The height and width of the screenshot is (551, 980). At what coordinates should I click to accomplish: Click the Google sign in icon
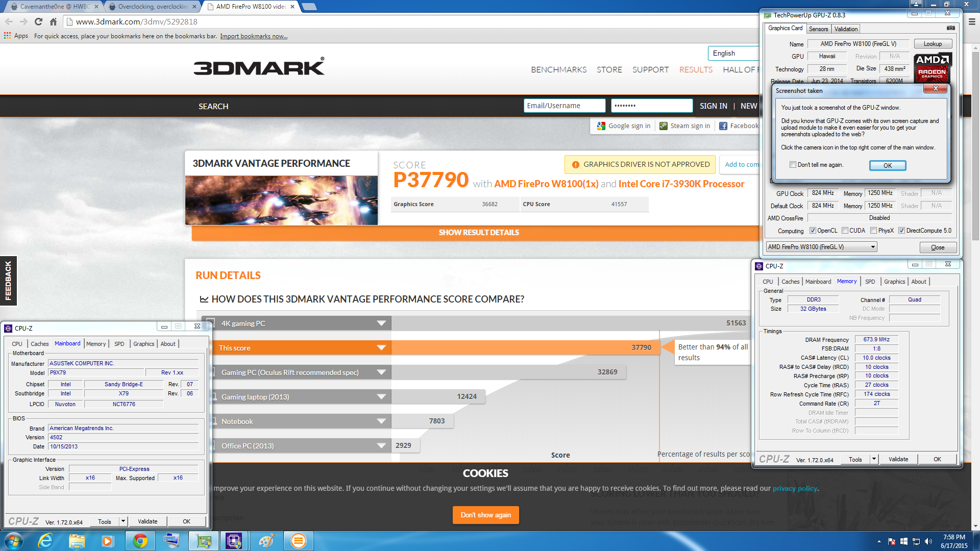click(x=601, y=126)
